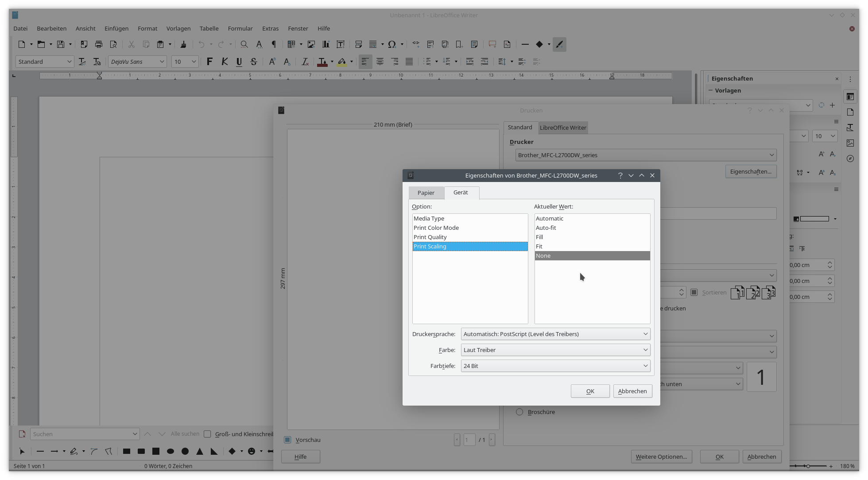Click the page number field in preview
Screen dimensions: 868x480
[469, 440]
